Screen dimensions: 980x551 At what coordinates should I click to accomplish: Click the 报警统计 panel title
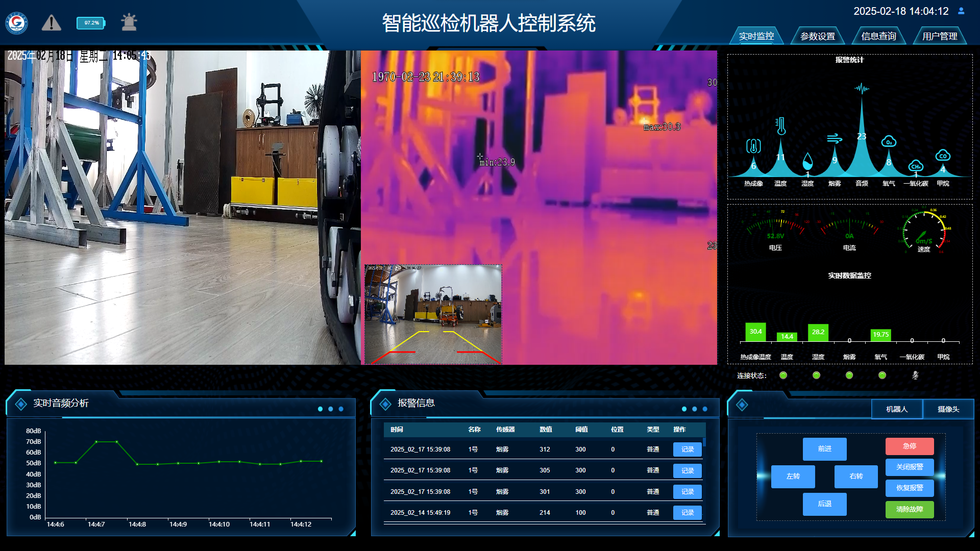[849, 60]
